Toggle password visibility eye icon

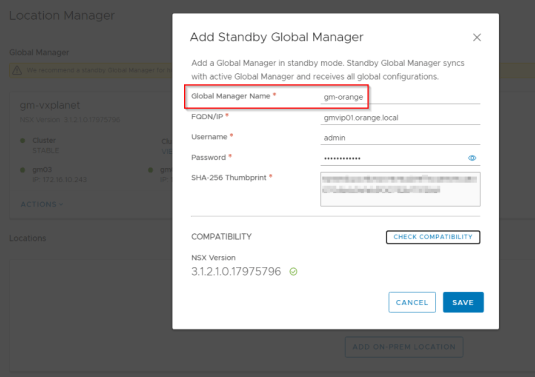pyautogui.click(x=472, y=158)
